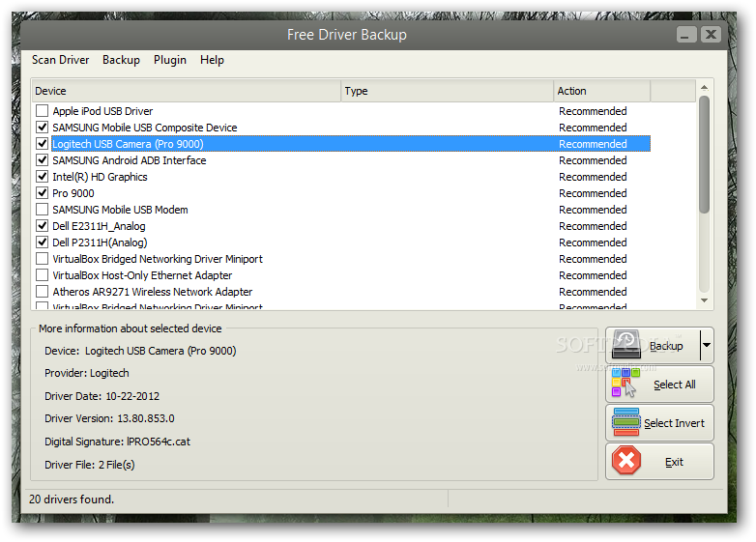This screenshot has height=542, width=756.
Task: Sort list by Action column header
Action: [x=602, y=91]
